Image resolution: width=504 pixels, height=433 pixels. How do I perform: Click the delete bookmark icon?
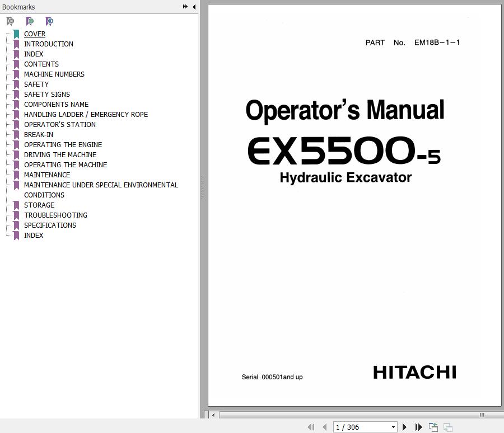click(10, 21)
